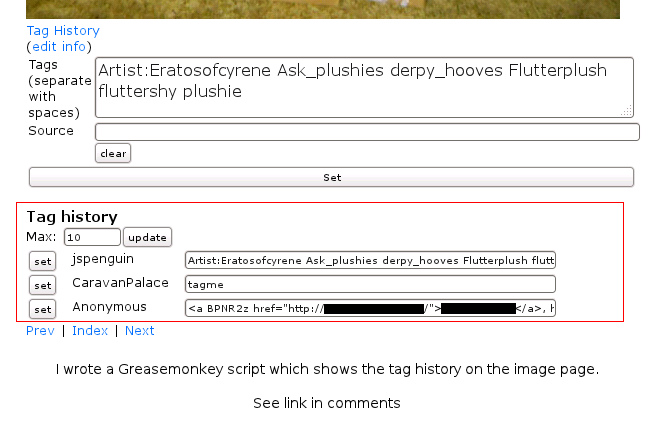
Task: Click set button beside Anonymous
Action: [43, 309]
